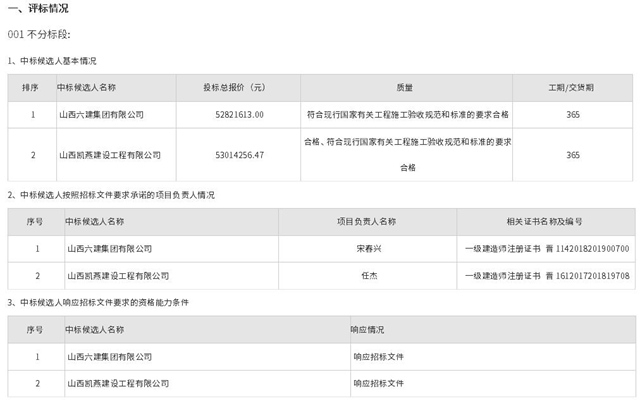Select the bid price 52821613.00
The width and height of the screenshot is (640, 401).
click(x=240, y=115)
